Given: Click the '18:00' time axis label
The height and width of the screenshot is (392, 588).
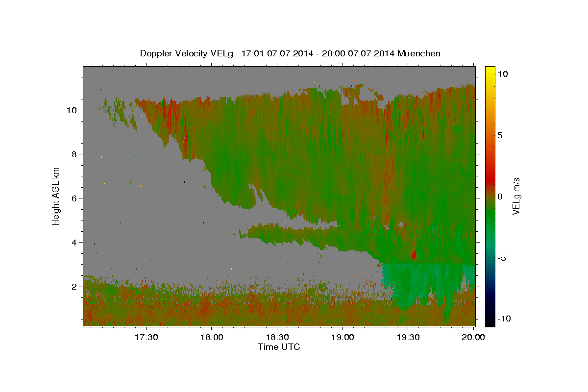Looking at the screenshot, I should point(211,337).
